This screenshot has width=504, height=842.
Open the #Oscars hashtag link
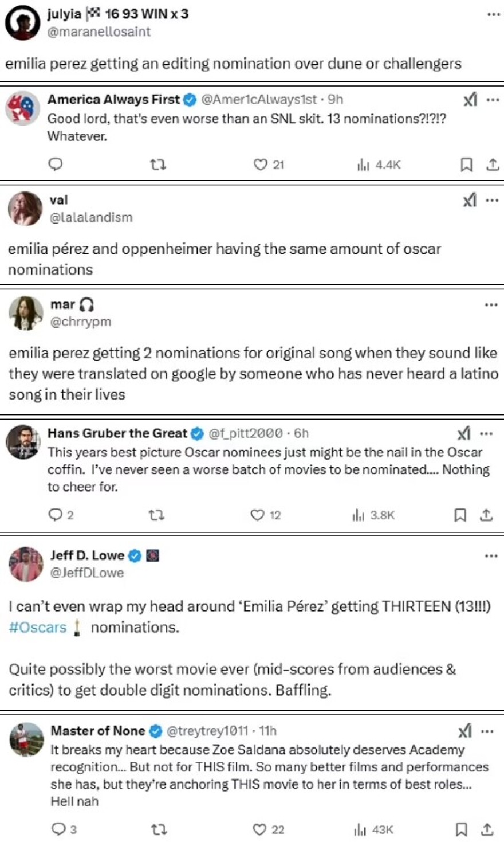[x=38, y=627]
